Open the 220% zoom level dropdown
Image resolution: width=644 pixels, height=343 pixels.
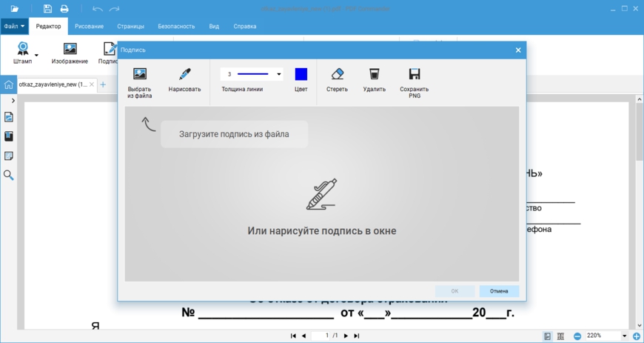coord(624,336)
